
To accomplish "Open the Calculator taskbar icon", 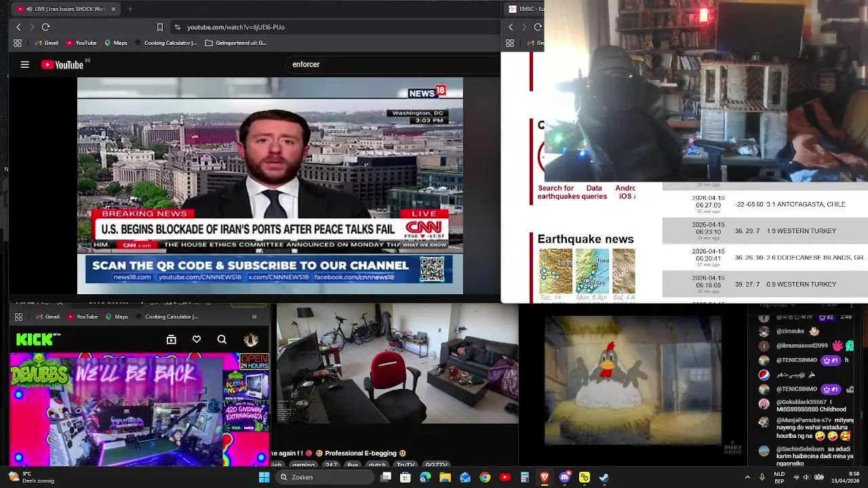I will click(x=525, y=477).
